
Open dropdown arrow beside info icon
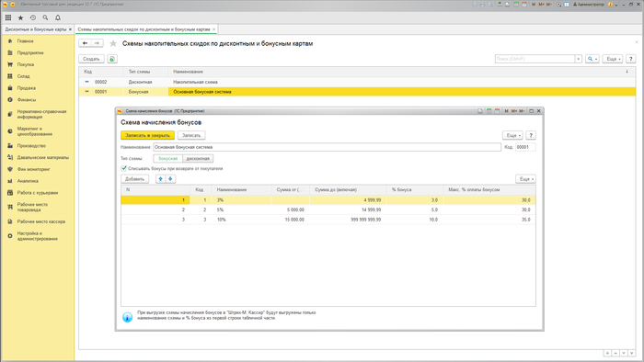coord(616,5)
